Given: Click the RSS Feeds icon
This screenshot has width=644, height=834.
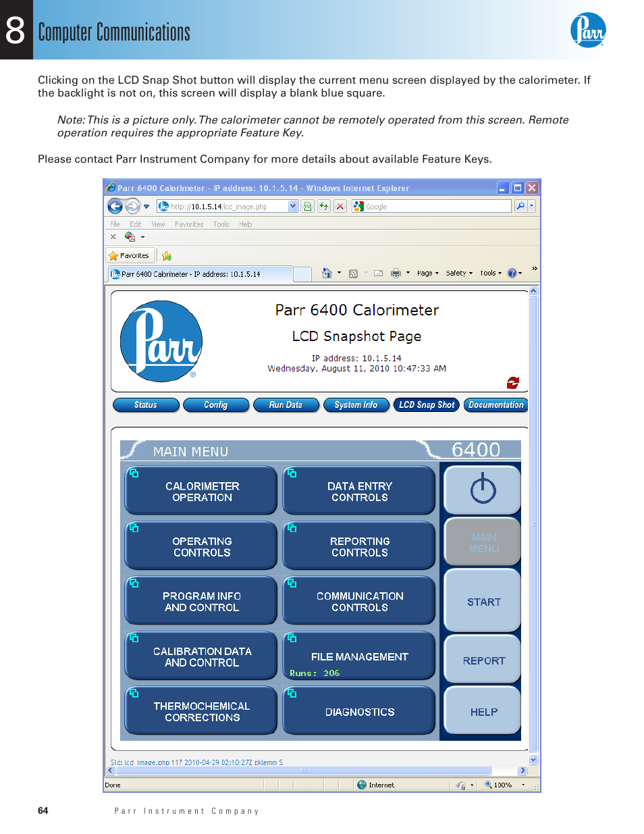Looking at the screenshot, I should 353,273.
